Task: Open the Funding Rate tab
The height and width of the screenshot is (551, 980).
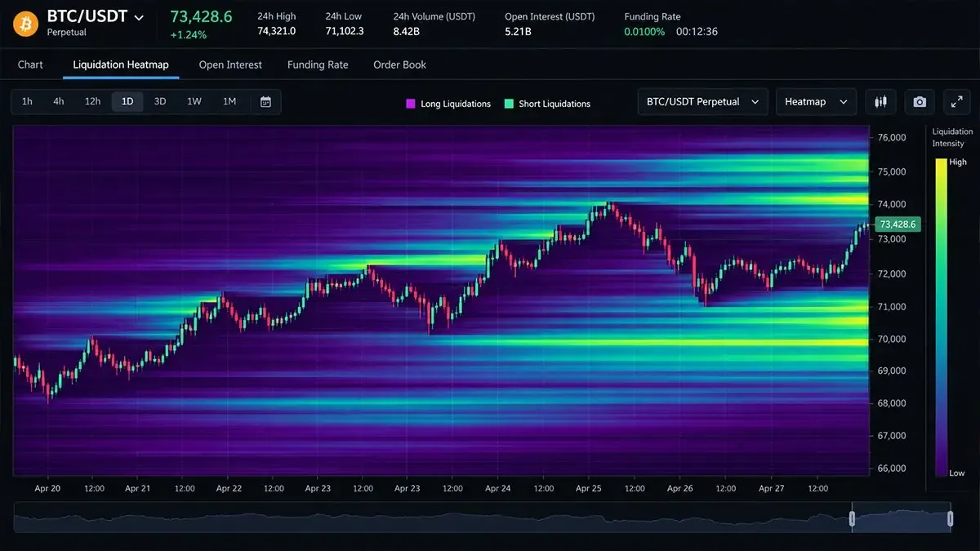Action: tap(318, 64)
